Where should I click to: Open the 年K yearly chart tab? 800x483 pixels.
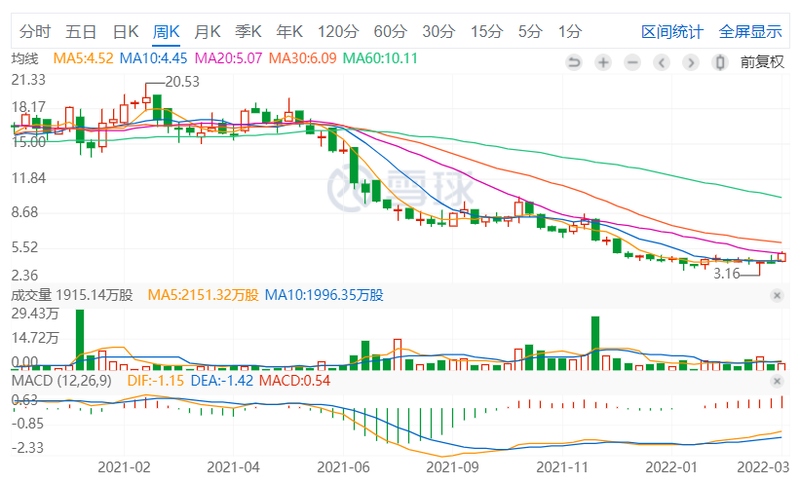coord(290,32)
